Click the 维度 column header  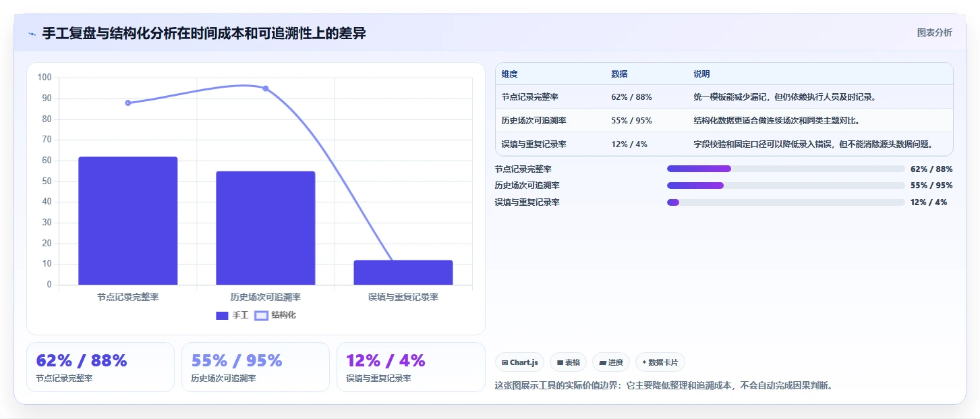(510, 74)
